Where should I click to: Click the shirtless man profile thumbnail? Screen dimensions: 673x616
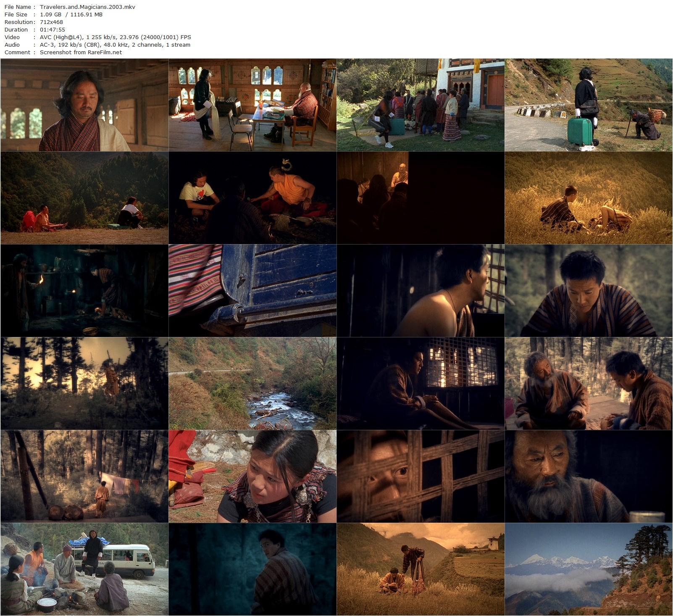pos(421,291)
